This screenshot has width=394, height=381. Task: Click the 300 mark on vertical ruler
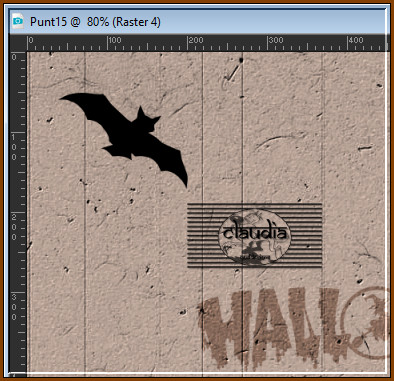coord(14,307)
